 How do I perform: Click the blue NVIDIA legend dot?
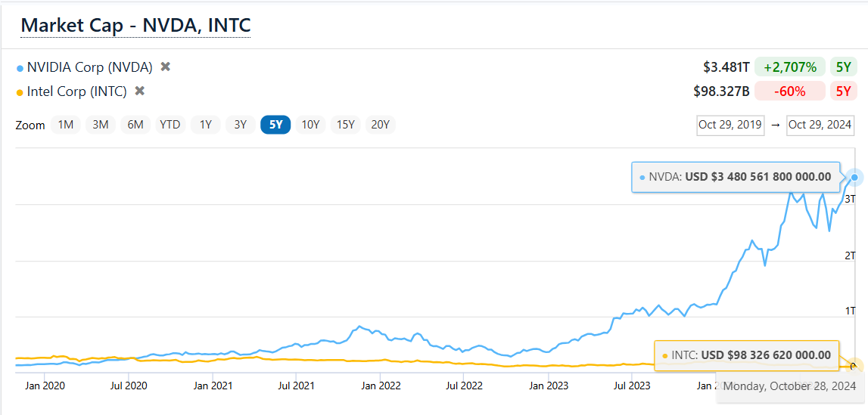click(x=20, y=68)
